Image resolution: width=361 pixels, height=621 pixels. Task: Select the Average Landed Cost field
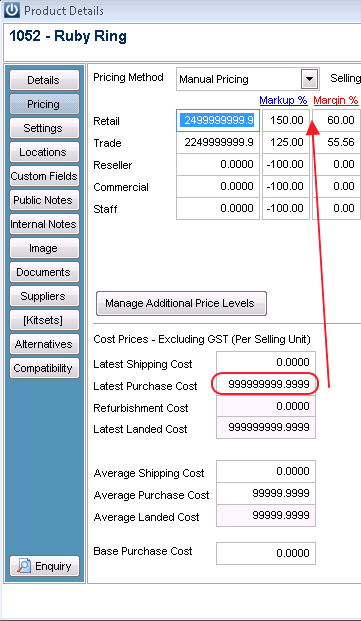click(266, 516)
